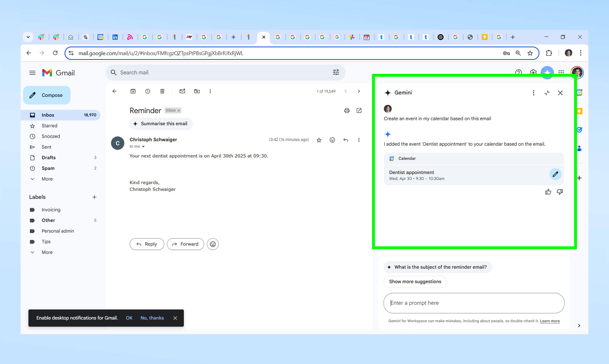This screenshot has width=609, height=364.
Task: Expand More below Spam folder
Action: click(x=47, y=179)
